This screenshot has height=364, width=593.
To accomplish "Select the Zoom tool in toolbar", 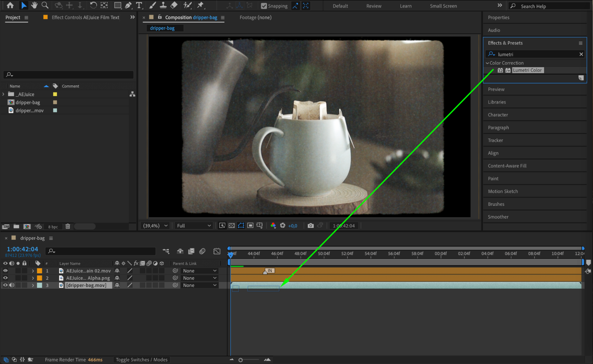I will tap(45, 5).
